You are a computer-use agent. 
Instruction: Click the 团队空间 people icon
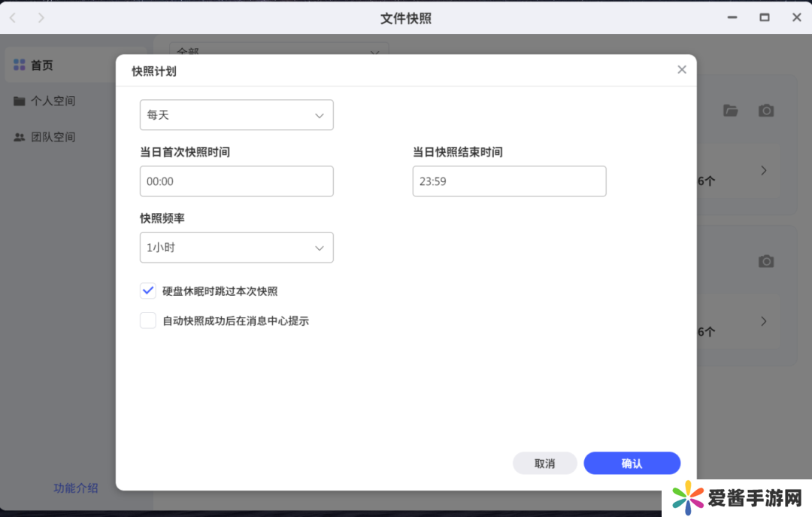[x=20, y=137]
